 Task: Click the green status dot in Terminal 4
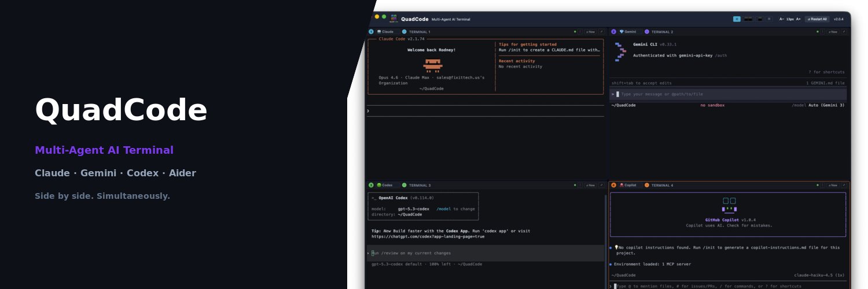(x=818, y=185)
